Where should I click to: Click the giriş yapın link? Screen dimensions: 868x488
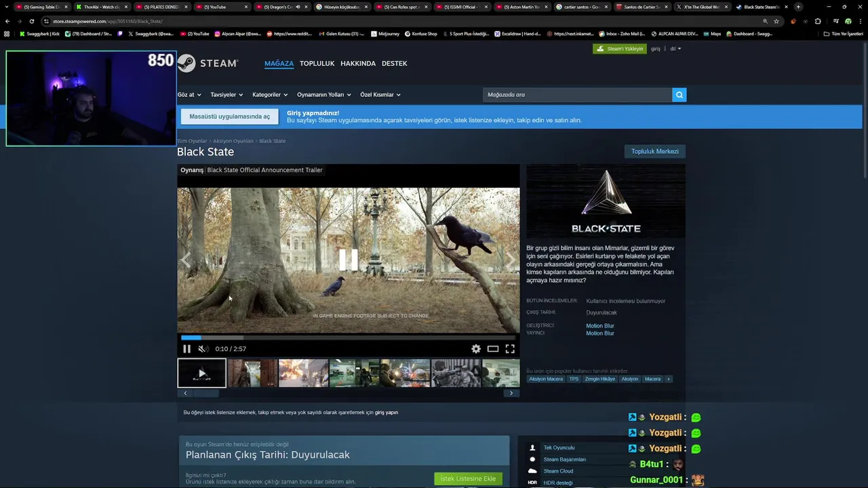coord(387,412)
